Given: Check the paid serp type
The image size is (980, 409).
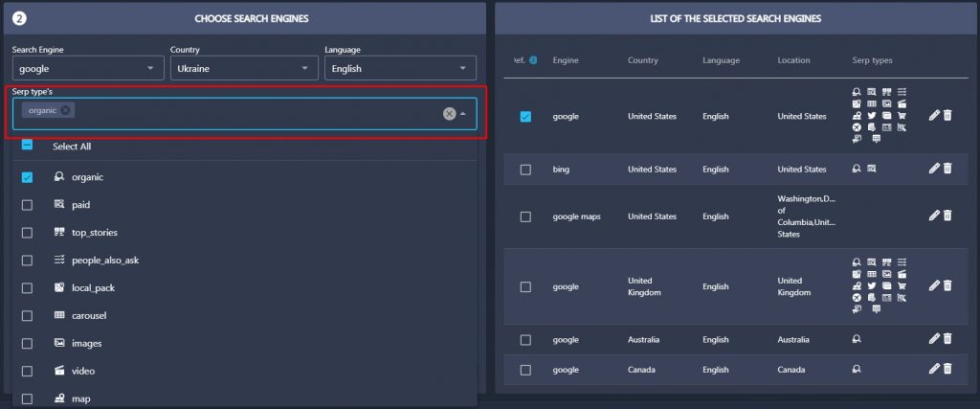Looking at the screenshot, I should pyautogui.click(x=27, y=205).
